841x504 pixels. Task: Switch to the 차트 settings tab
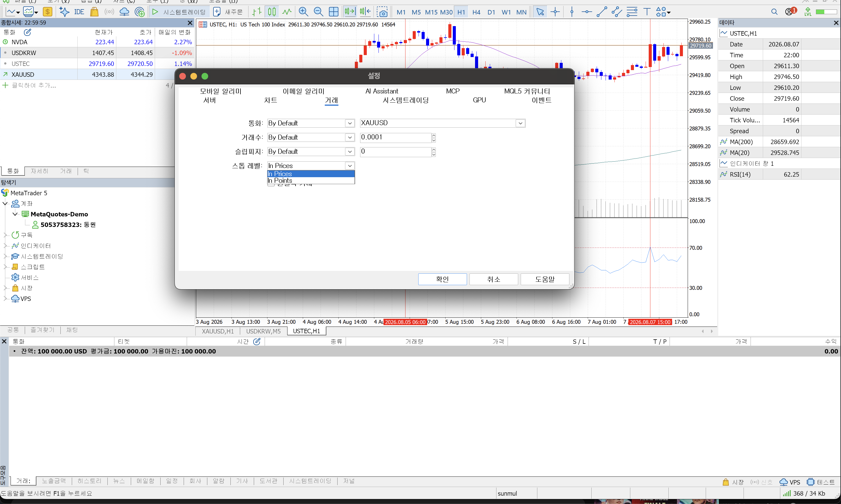(x=271, y=100)
